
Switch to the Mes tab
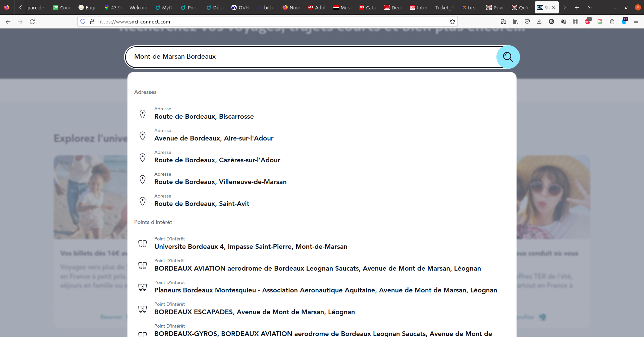[x=342, y=7]
